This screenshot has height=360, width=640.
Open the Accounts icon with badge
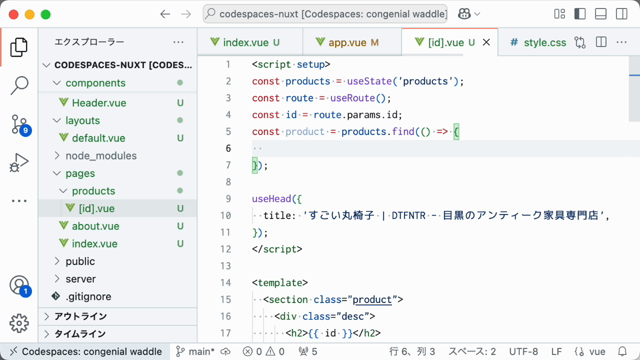[x=20, y=285]
